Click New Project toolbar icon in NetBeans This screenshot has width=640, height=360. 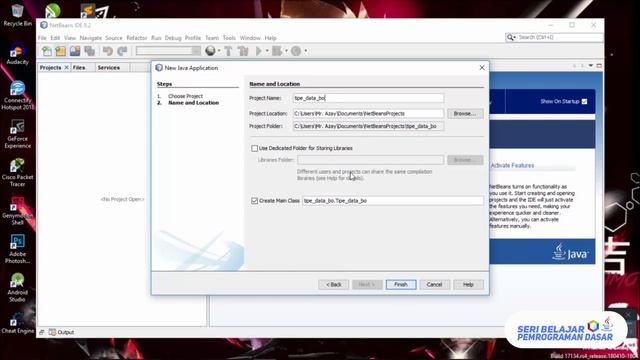(x=60, y=51)
